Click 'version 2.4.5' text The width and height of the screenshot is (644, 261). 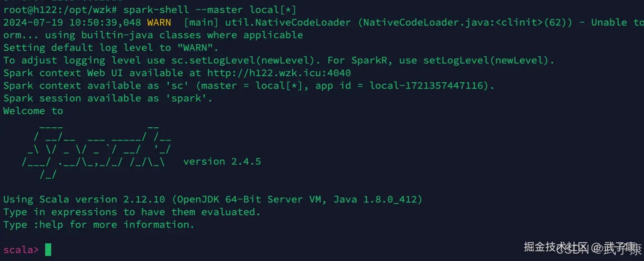(222, 162)
